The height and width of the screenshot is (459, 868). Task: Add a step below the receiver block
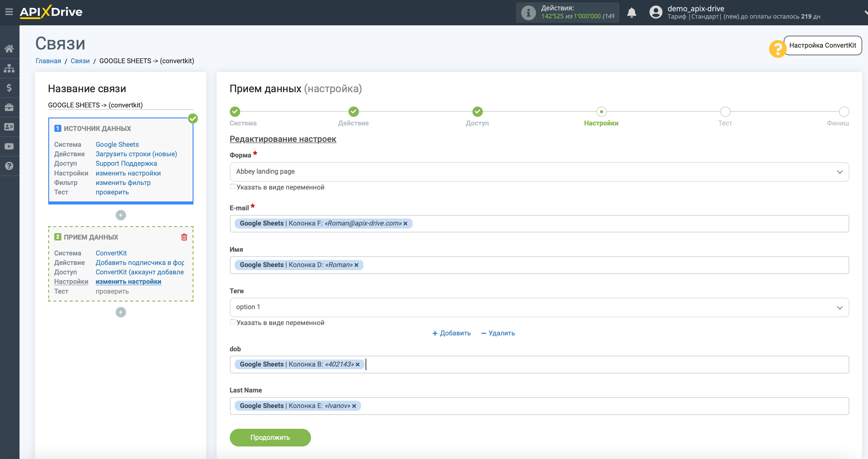[121, 313]
